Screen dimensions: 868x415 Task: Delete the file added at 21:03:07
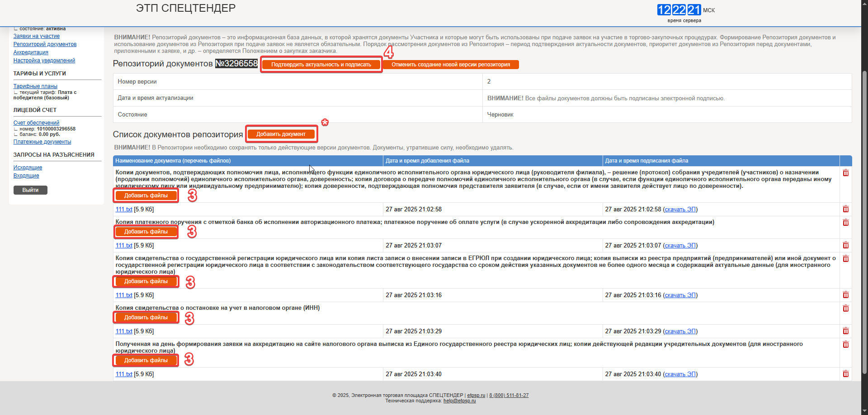click(845, 245)
